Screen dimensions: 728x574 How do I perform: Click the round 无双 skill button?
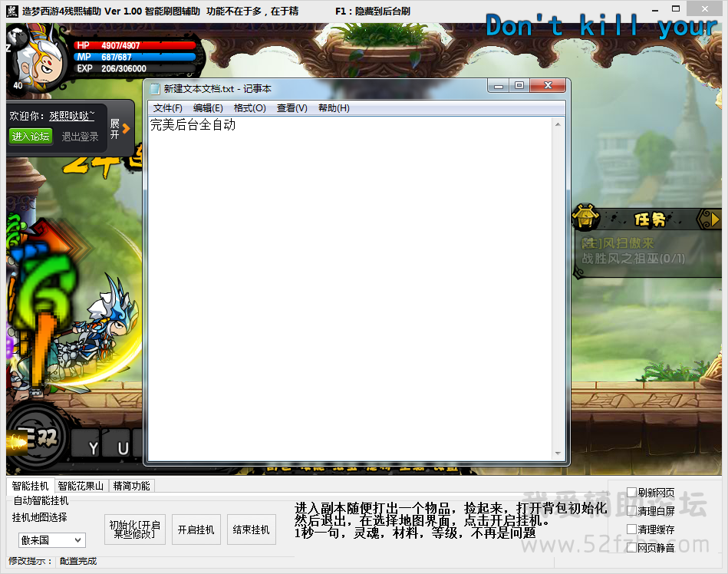[38, 437]
